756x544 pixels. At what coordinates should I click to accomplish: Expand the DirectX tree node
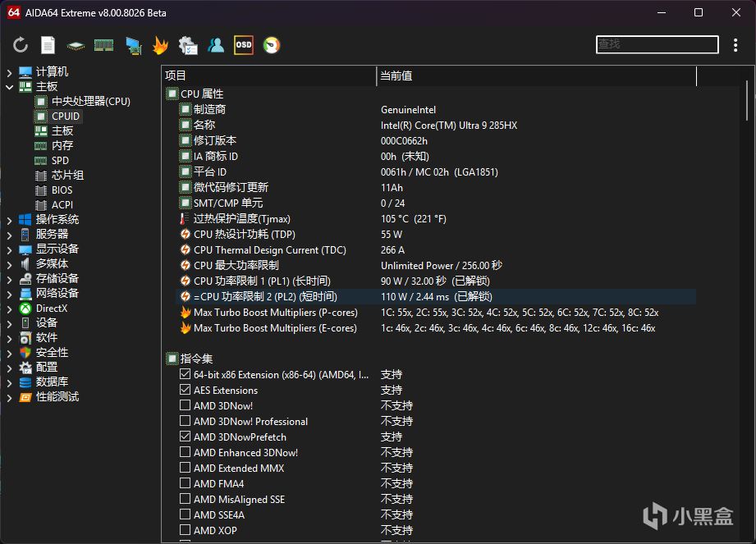coord(9,309)
